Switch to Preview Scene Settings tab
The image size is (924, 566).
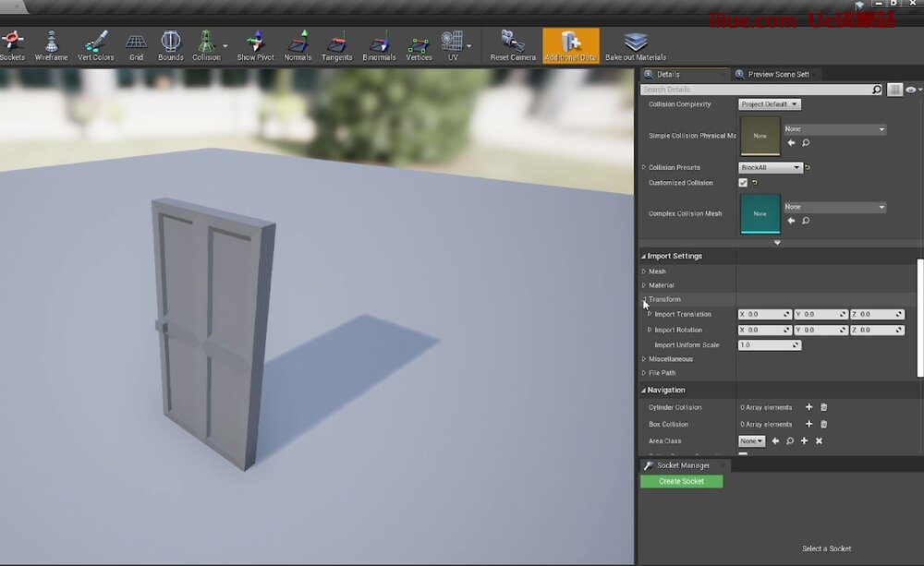778,74
